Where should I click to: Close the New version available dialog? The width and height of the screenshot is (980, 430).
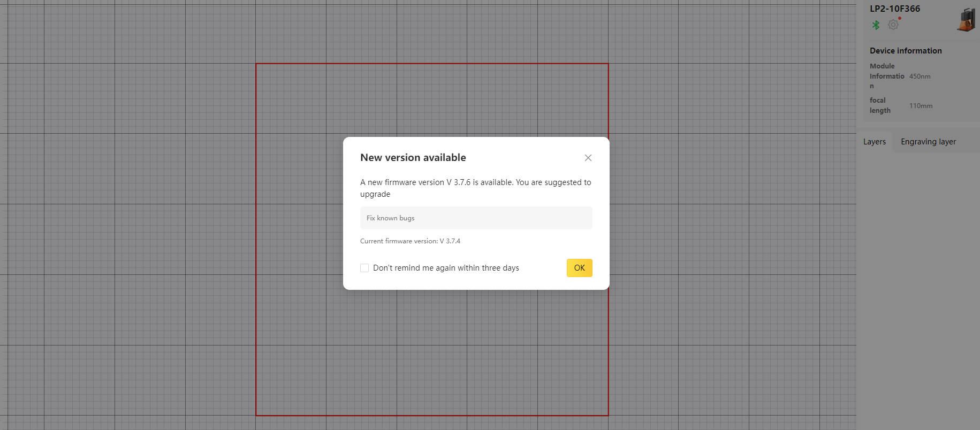(588, 158)
